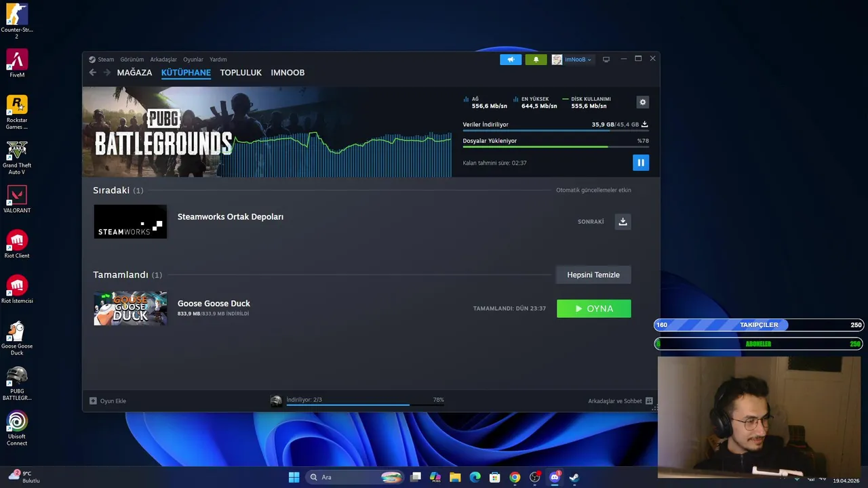Viewport: 868px width, 488px height.
Task: Open download settings gear
Action: (x=642, y=102)
